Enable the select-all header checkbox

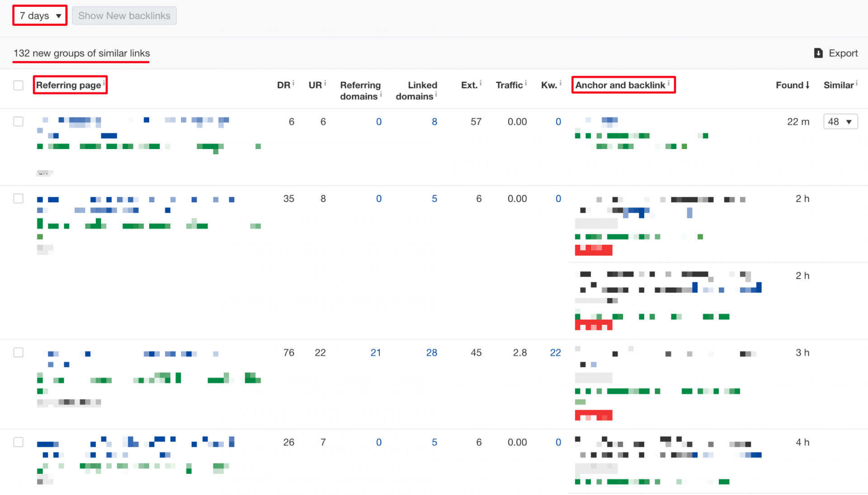click(18, 85)
